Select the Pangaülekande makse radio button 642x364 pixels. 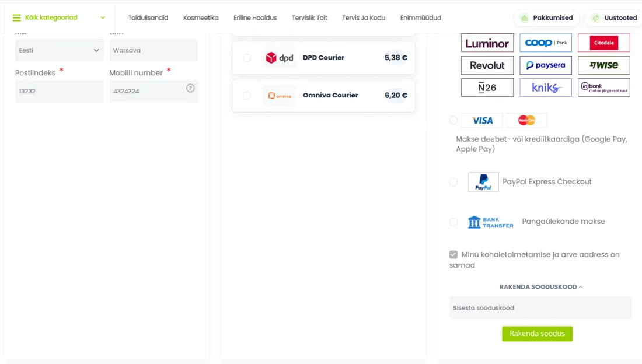453,222
